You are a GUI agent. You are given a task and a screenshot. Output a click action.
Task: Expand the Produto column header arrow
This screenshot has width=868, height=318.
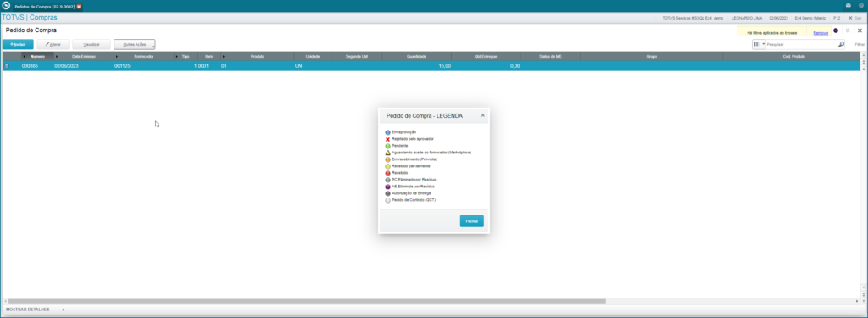[x=224, y=57]
